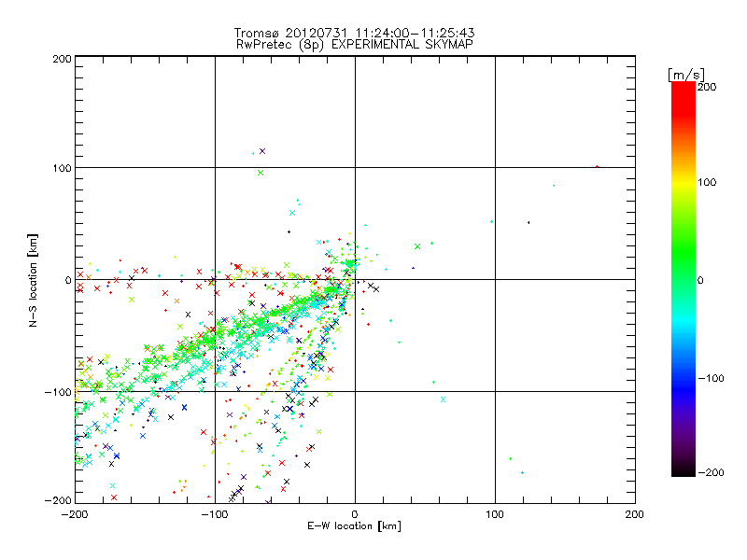Click the colorbar label '-200' at bottom

click(711, 472)
